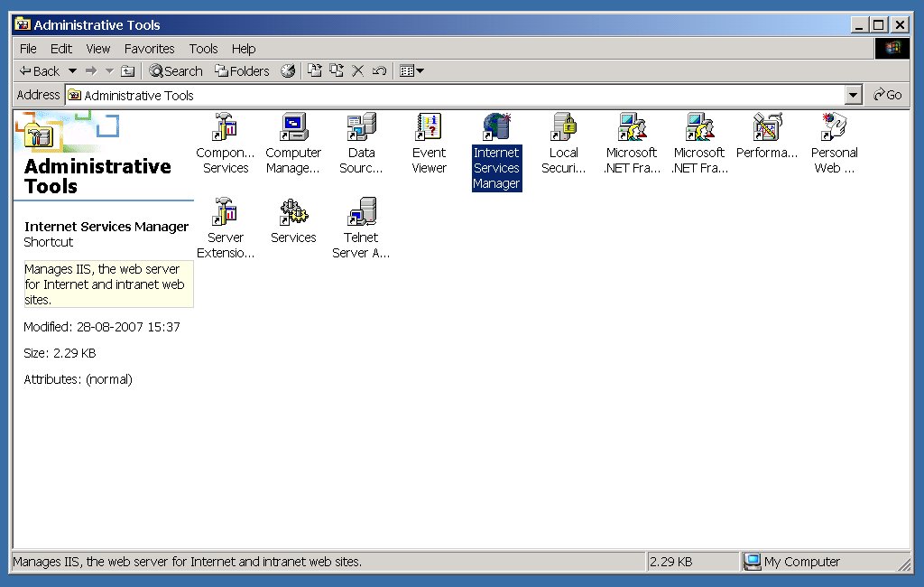The height and width of the screenshot is (587, 924).
Task: Open the Search pane
Action: pos(176,71)
